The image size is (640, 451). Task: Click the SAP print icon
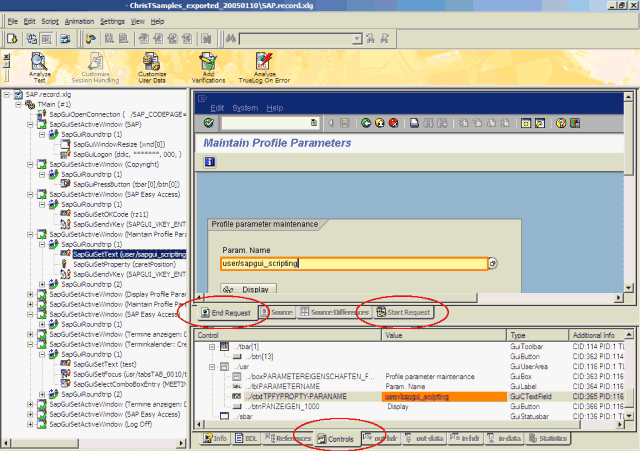coord(415,123)
